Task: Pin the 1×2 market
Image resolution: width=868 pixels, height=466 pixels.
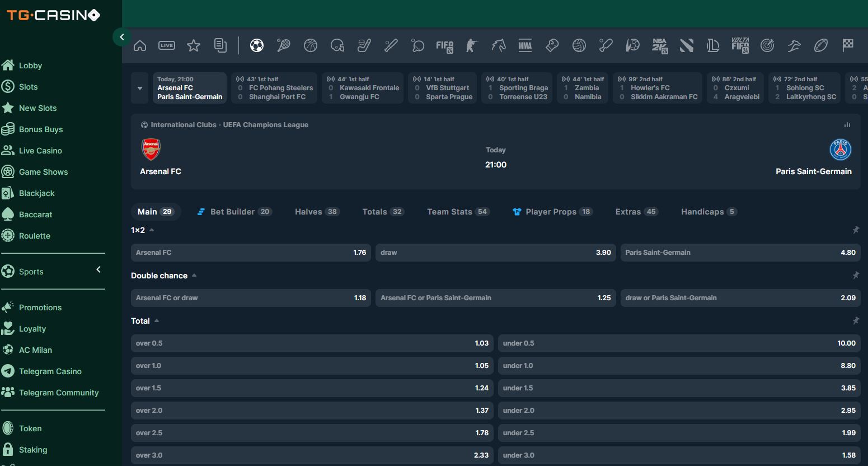Action: pyautogui.click(x=856, y=230)
